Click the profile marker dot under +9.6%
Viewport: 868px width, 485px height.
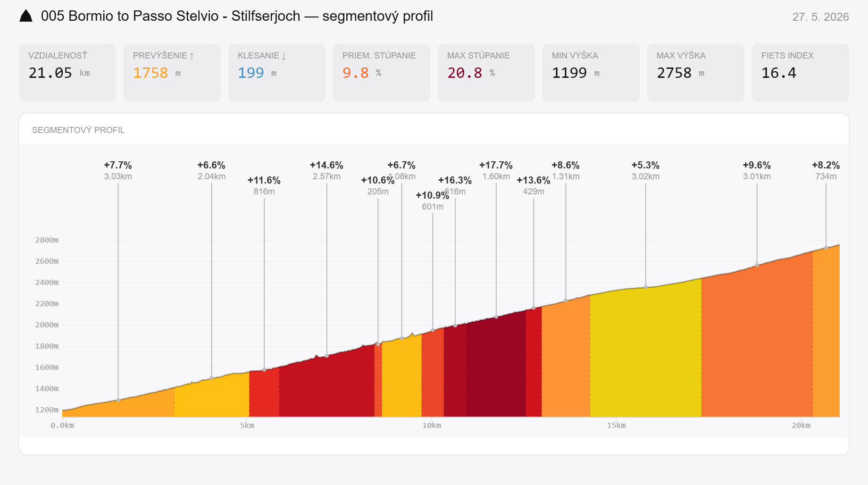pos(757,265)
